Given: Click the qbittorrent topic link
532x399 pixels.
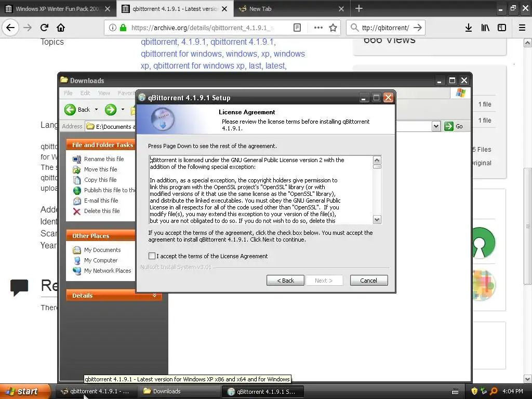Looking at the screenshot, I should coord(159,42).
